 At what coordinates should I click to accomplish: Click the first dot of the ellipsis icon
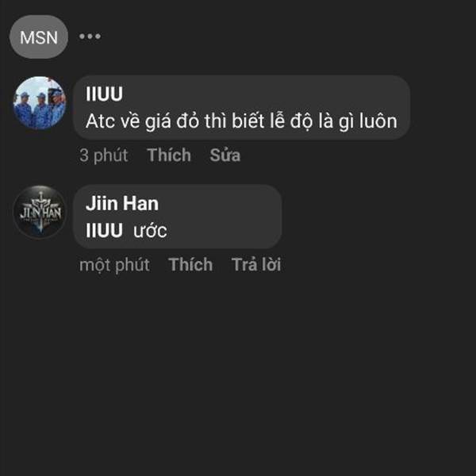tap(83, 36)
